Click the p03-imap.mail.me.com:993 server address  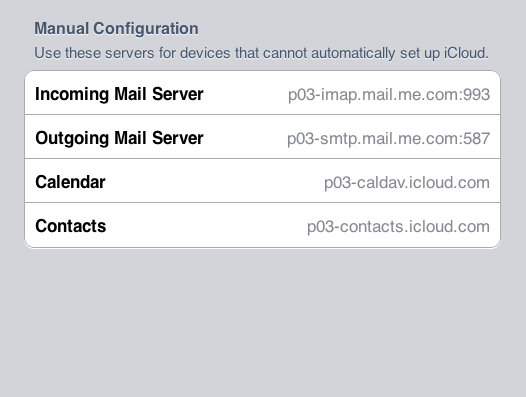click(x=389, y=95)
